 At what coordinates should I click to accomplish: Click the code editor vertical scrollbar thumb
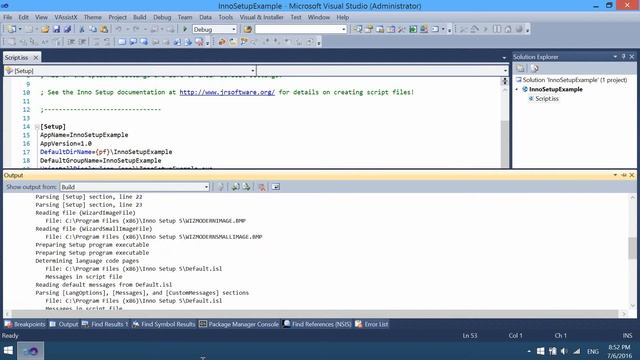tap(504, 143)
